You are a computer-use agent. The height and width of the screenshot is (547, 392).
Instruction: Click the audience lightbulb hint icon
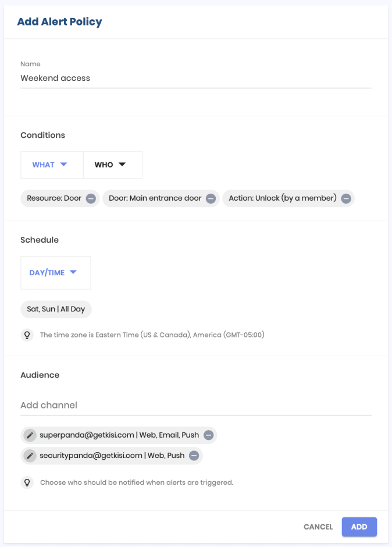[x=27, y=482]
